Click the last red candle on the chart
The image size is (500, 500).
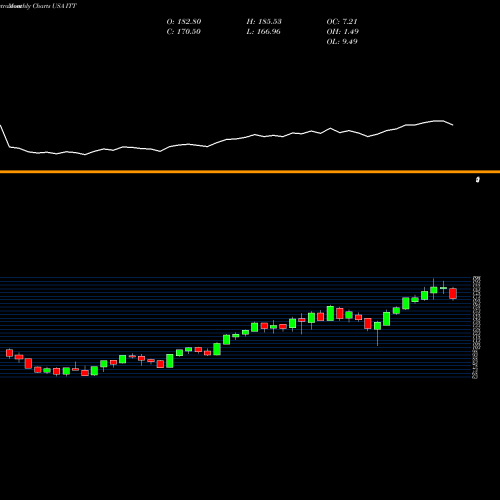coord(453,294)
